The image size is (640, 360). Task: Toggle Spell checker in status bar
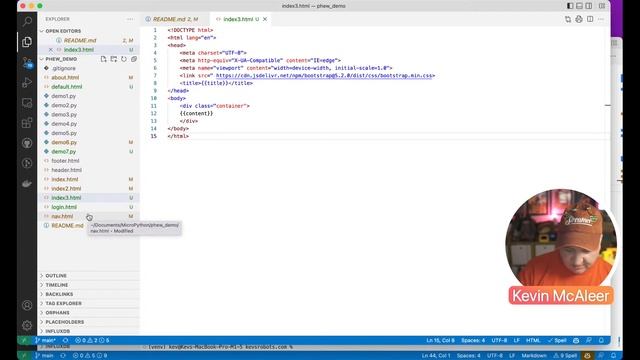pos(558,340)
